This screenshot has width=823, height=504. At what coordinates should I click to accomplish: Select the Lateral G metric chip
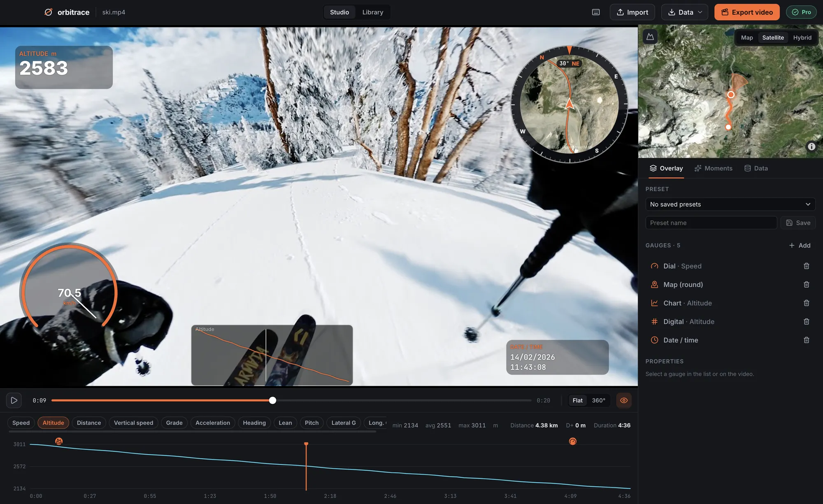(344, 423)
